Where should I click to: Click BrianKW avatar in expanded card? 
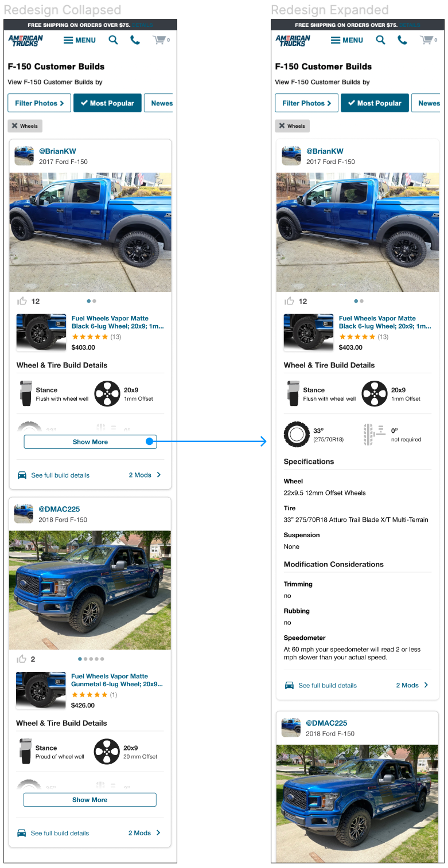point(291,156)
